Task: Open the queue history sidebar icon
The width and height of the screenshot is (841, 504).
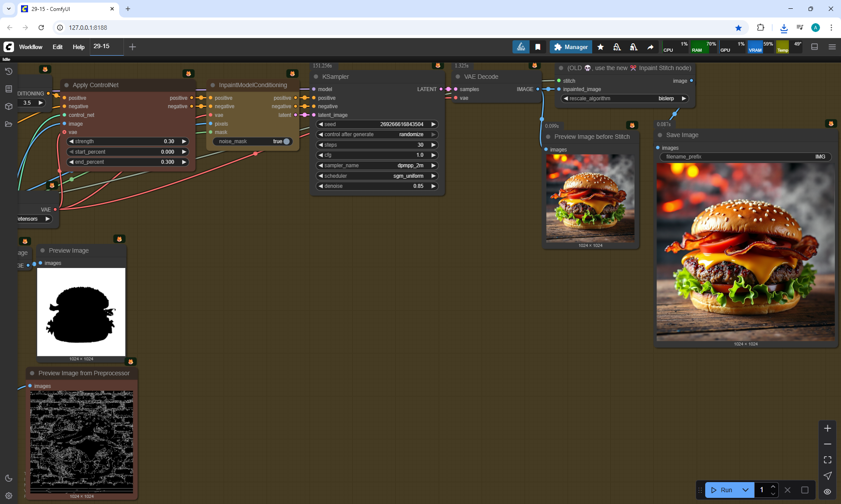Action: [8, 71]
